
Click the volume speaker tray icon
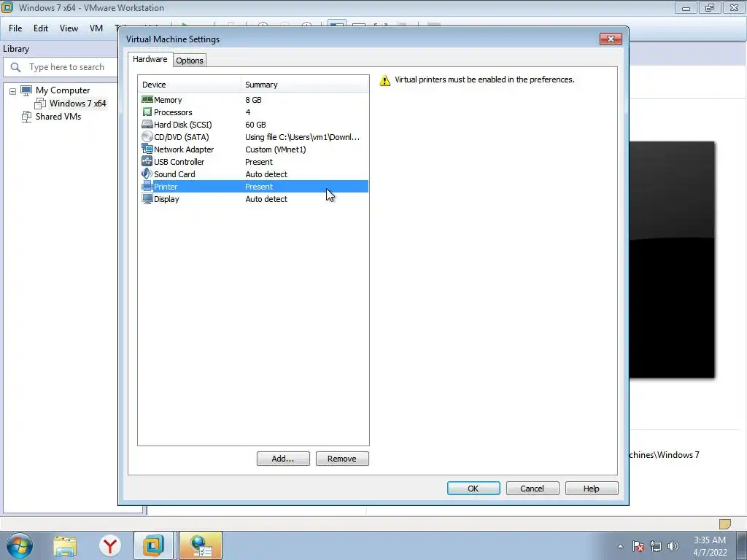point(673,546)
